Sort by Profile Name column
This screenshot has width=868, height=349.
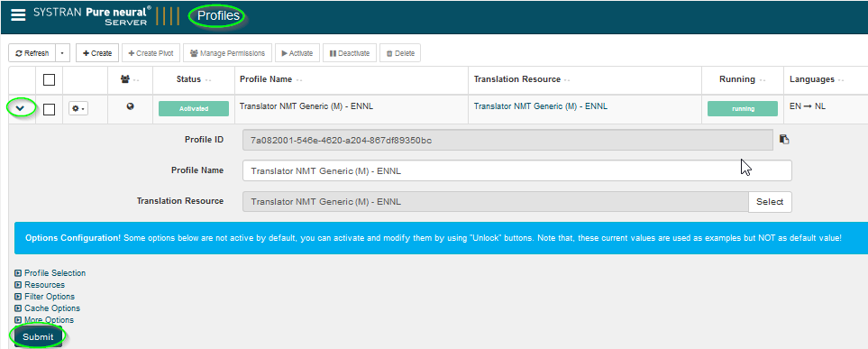tap(270, 79)
